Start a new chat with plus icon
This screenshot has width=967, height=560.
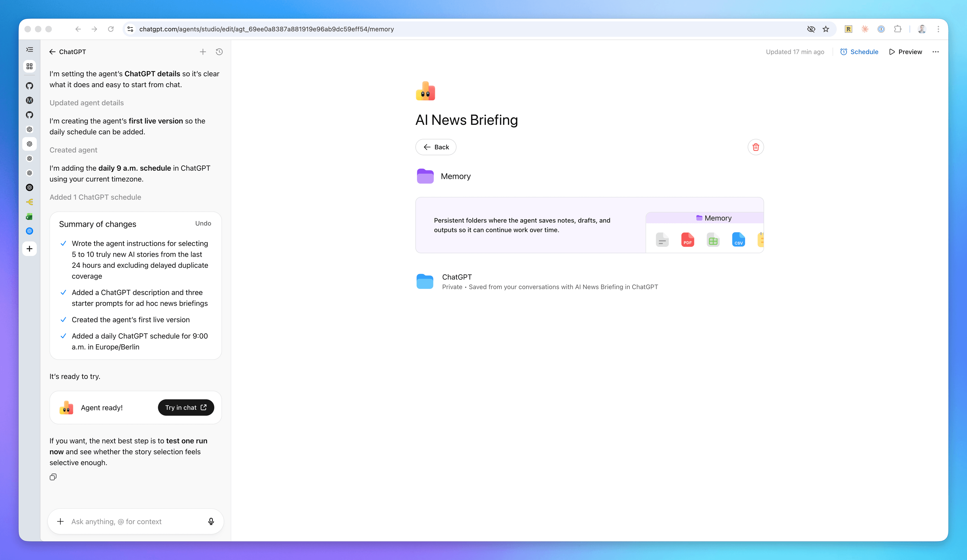click(x=203, y=52)
